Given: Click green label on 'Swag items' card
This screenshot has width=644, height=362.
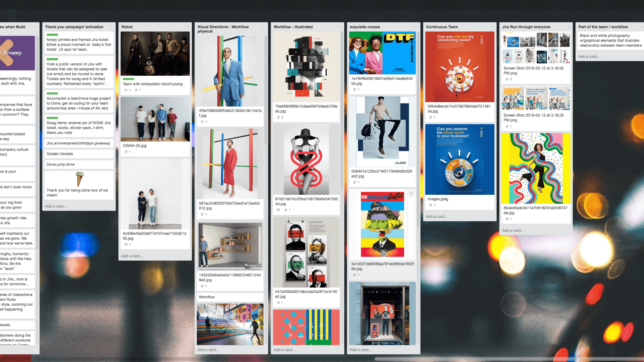Looking at the screenshot, I should pyautogui.click(x=52, y=118).
